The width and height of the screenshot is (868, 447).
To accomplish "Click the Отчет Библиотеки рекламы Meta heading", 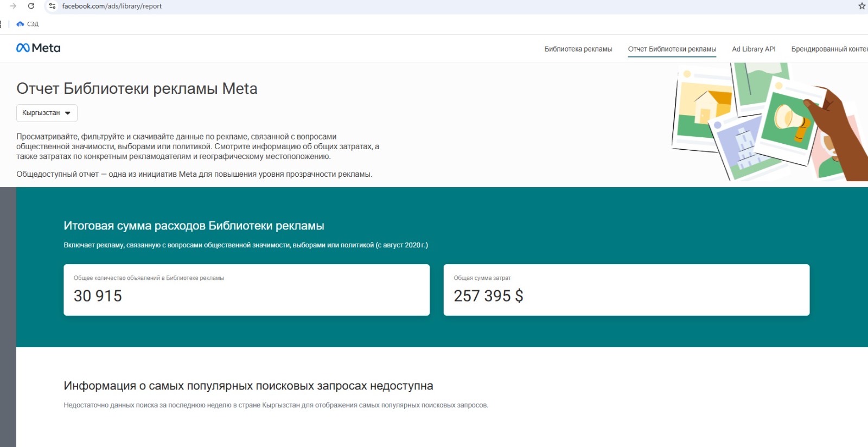I will click(x=137, y=88).
